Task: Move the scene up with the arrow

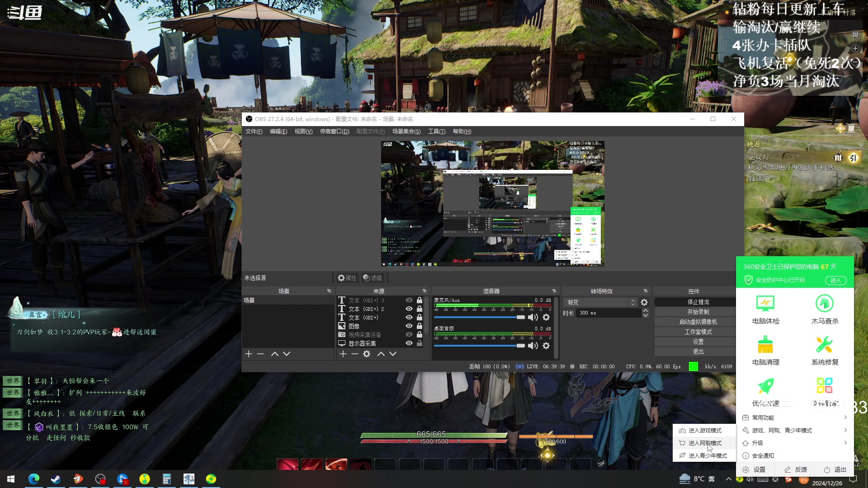Action: [x=274, y=354]
